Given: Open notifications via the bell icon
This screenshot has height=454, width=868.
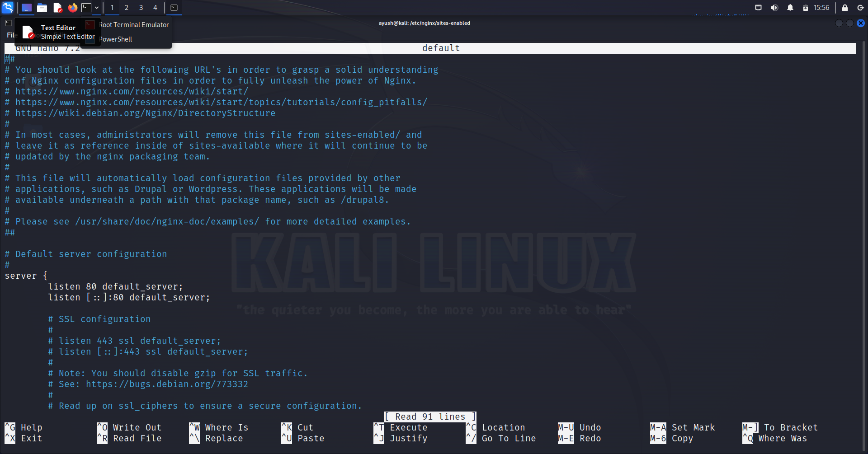Looking at the screenshot, I should pos(789,8).
